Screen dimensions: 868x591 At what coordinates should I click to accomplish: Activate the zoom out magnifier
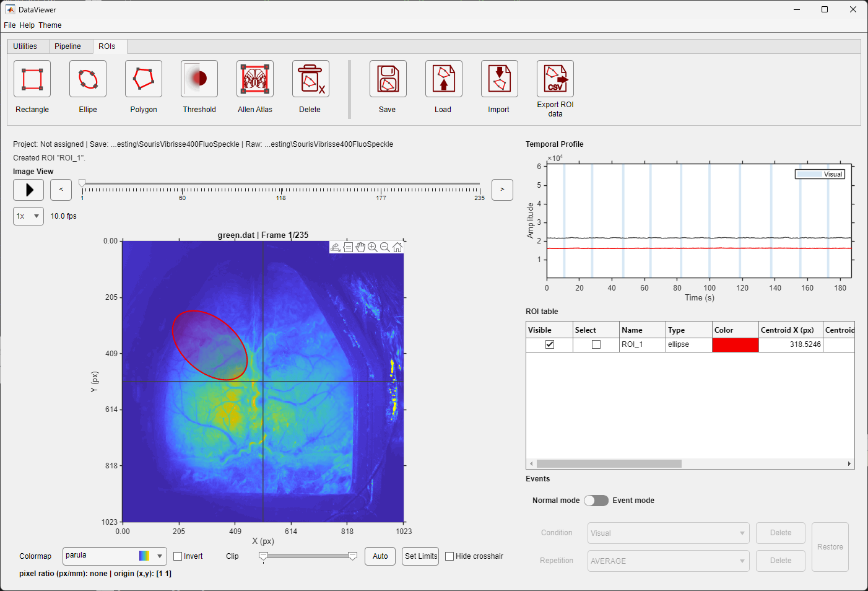385,247
